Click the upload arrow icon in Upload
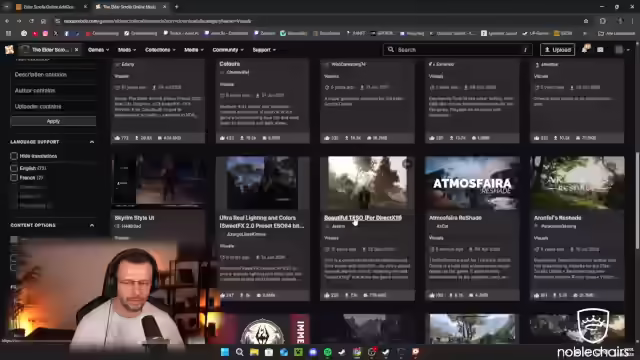Image resolution: width=640 pixels, height=360 pixels. [547, 50]
